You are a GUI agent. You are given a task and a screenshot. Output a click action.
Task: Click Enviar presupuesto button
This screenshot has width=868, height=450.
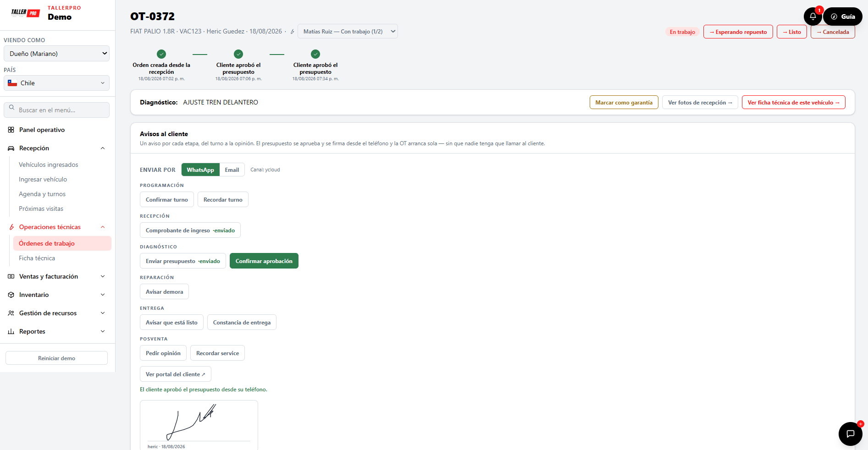pyautogui.click(x=183, y=261)
